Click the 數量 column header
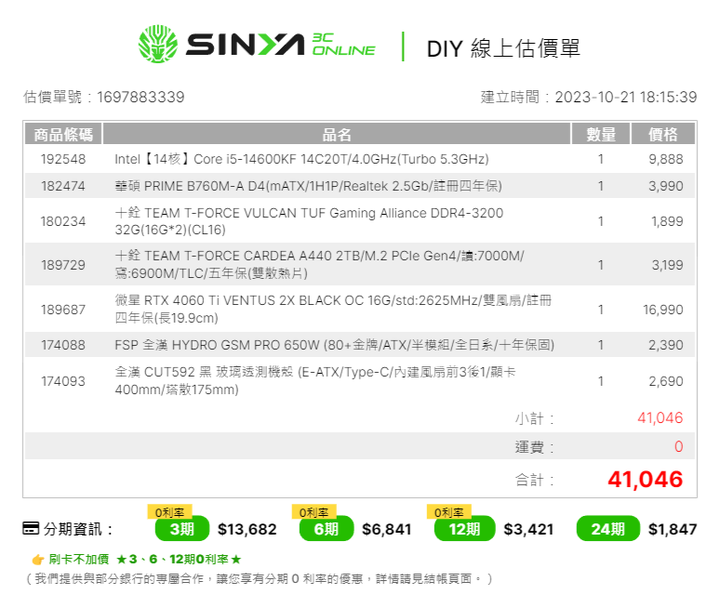This screenshot has width=720, height=608. tap(601, 134)
